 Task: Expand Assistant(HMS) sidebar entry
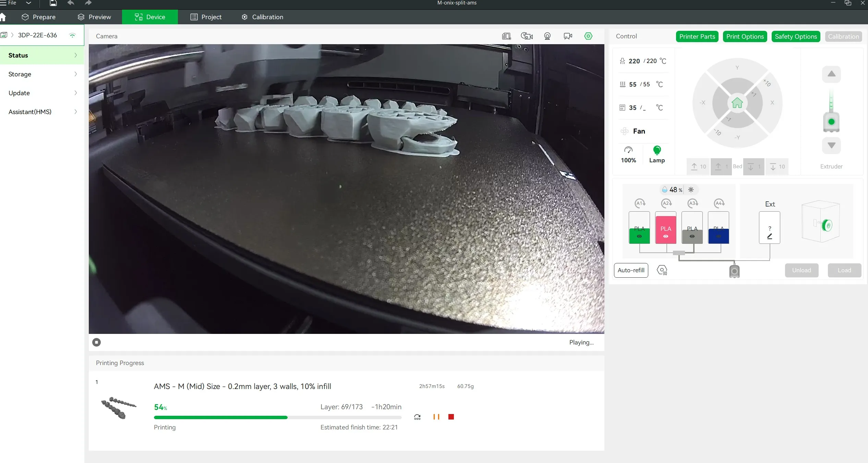[x=42, y=112]
